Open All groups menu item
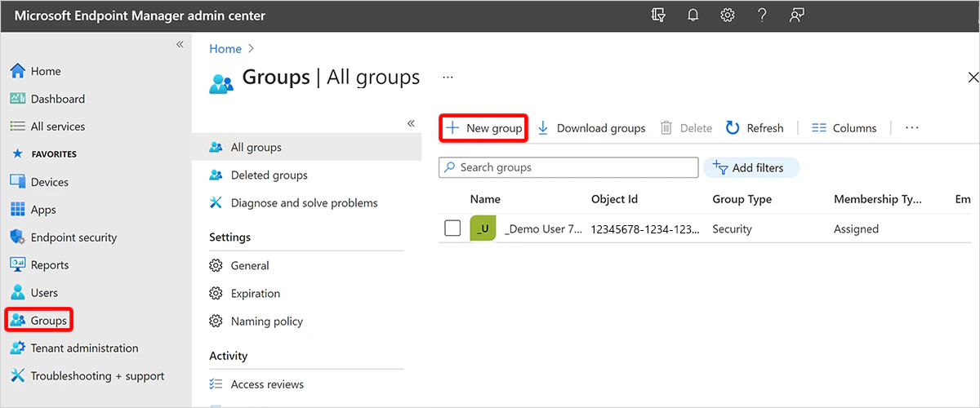 (x=307, y=147)
